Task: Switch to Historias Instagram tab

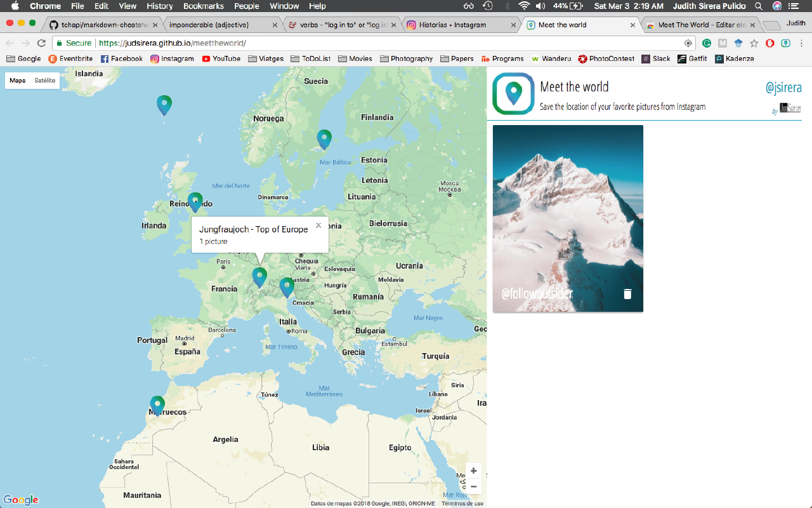Action: (459, 25)
